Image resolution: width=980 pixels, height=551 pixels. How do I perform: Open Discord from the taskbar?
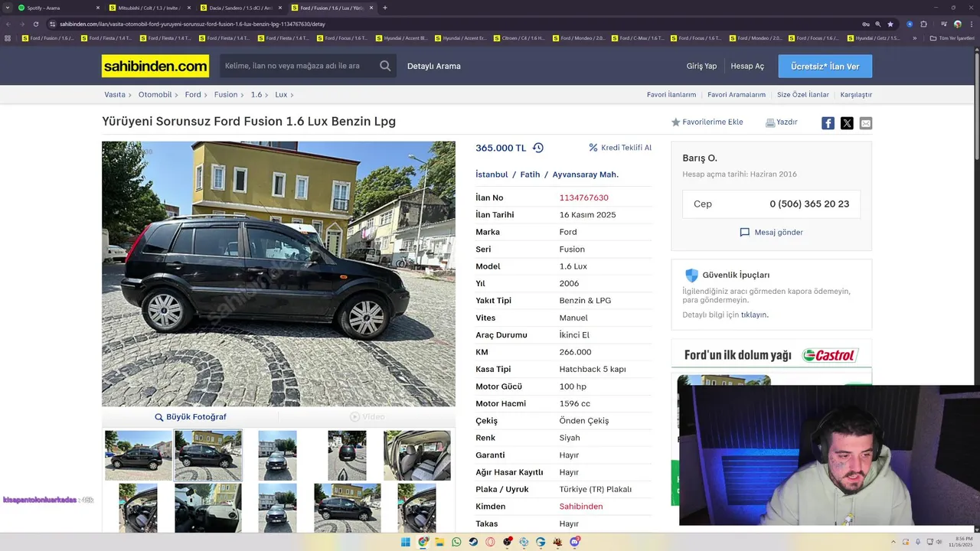point(574,542)
